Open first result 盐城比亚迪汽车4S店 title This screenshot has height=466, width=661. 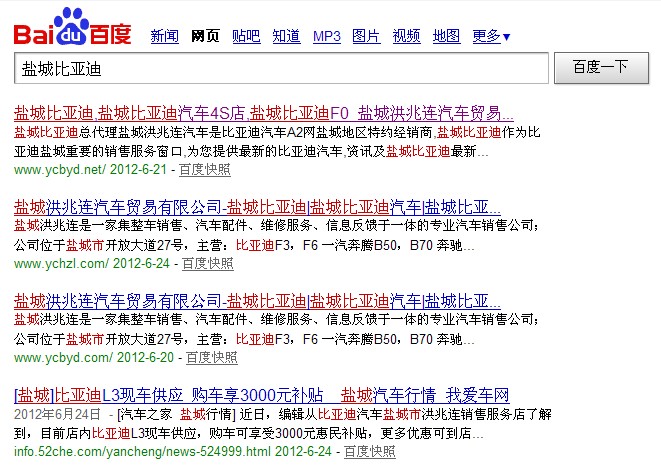click(x=264, y=113)
